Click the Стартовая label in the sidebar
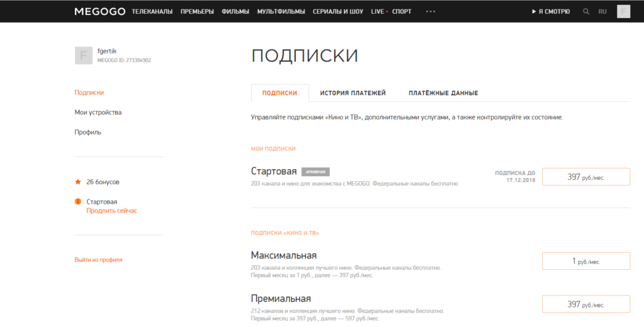 [102, 202]
